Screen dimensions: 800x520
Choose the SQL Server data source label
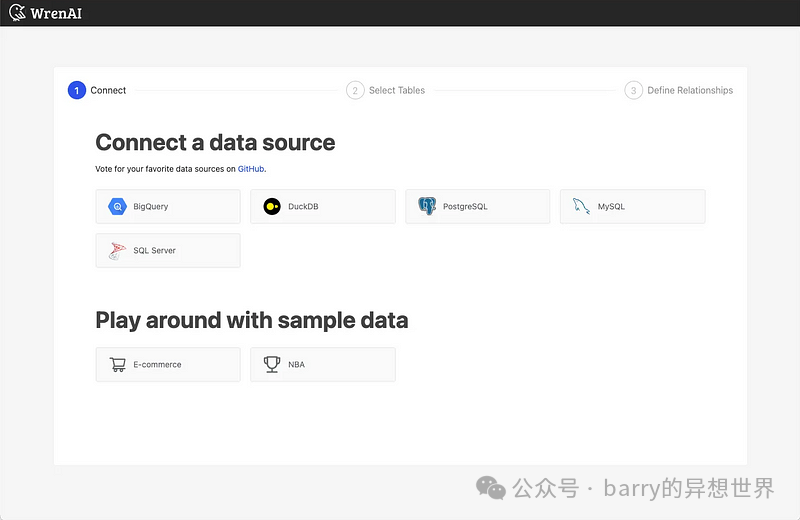point(154,251)
